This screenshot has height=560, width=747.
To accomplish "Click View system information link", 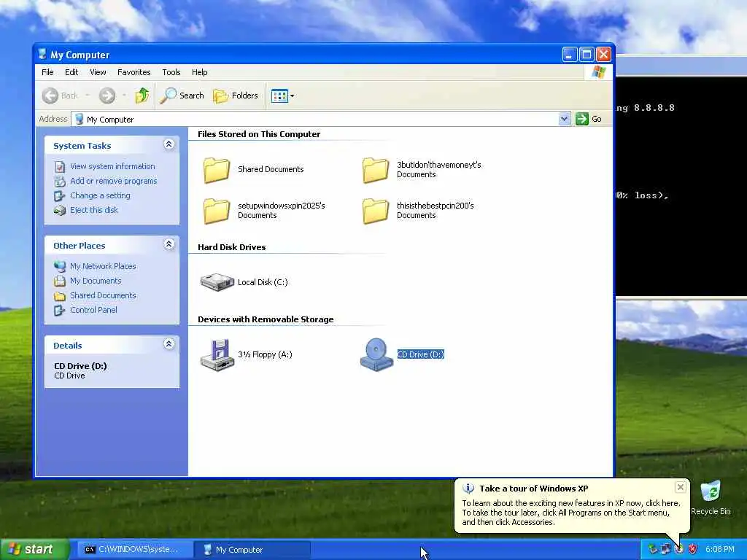I will pos(112,166).
